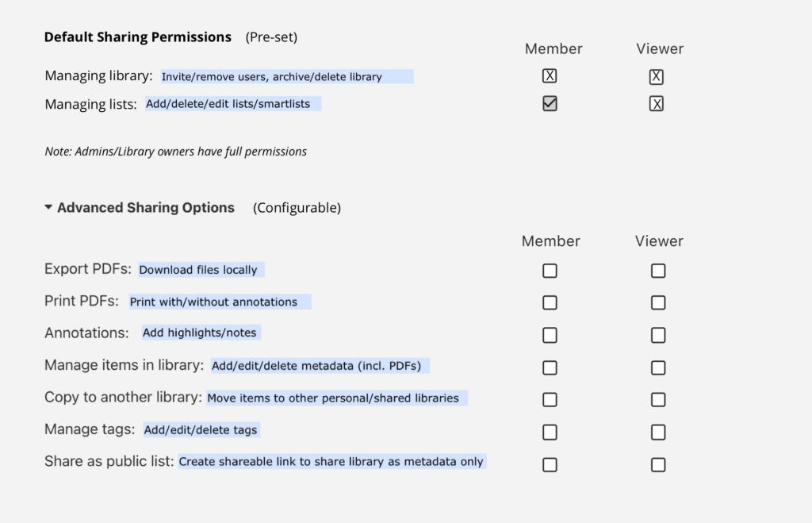Tick Manage items in library for Member

[550, 367]
